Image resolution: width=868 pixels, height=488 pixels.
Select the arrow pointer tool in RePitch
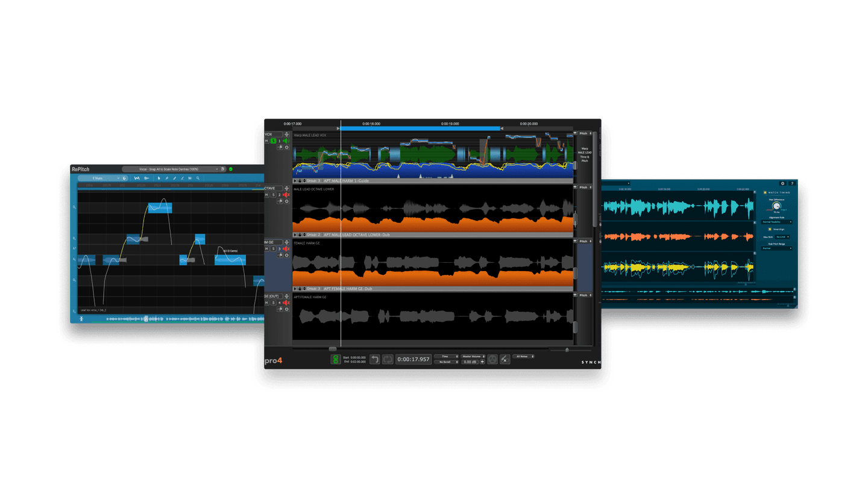[x=159, y=178]
